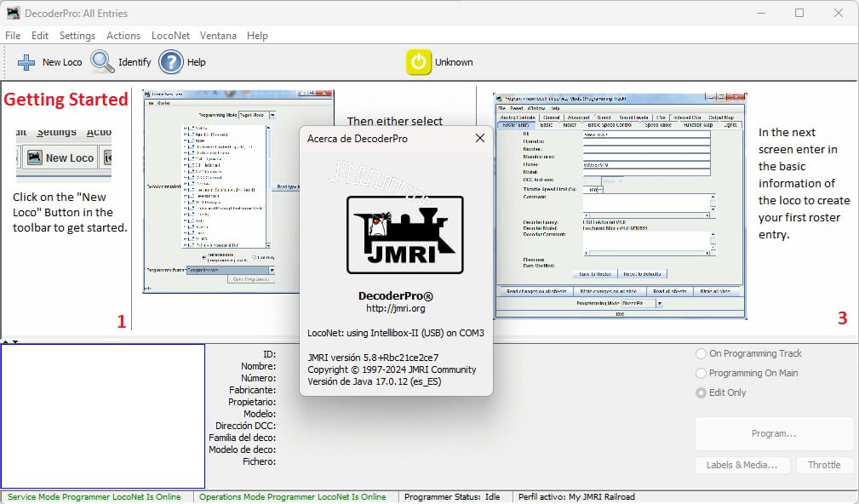Click the Dirección DCC: field label
859x504 pixels.
[245, 427]
